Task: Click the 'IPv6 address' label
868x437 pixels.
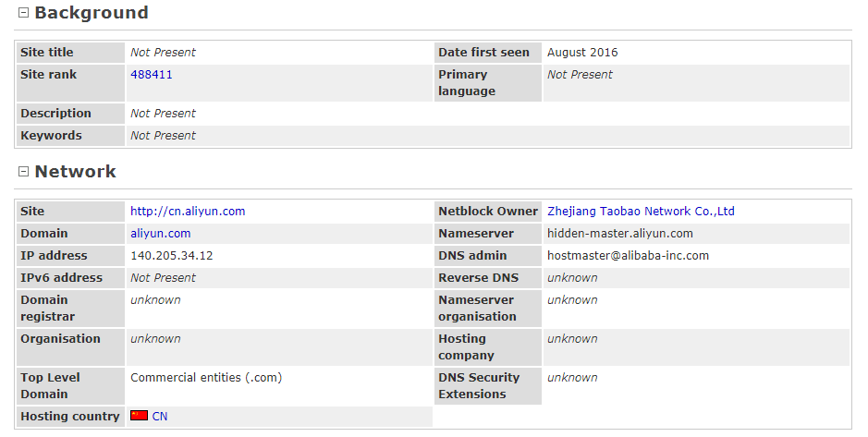Action: pyautogui.click(x=61, y=278)
